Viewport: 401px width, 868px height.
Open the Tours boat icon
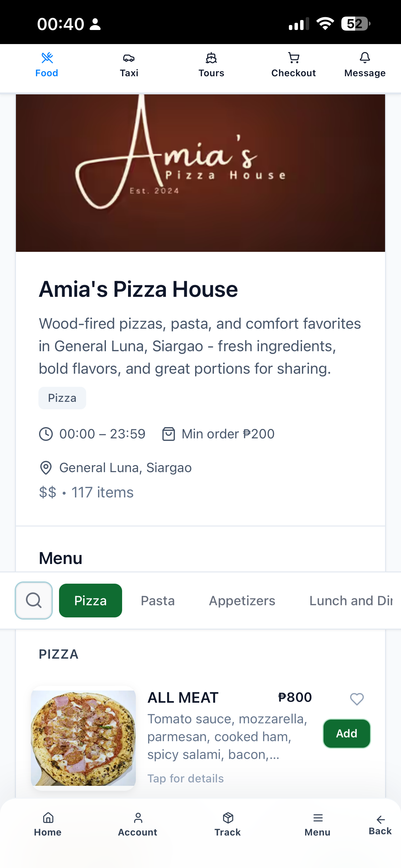pyautogui.click(x=211, y=58)
